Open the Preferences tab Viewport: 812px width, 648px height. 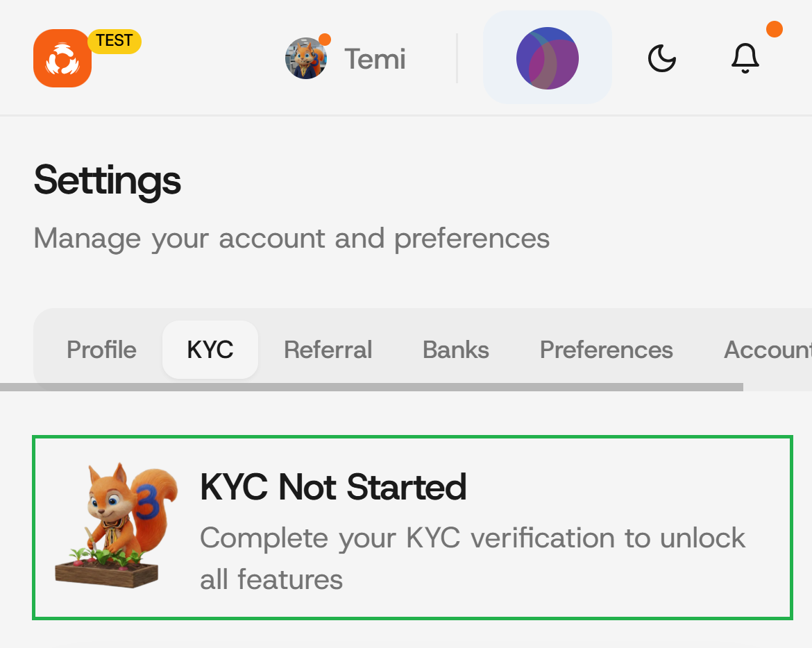click(606, 350)
